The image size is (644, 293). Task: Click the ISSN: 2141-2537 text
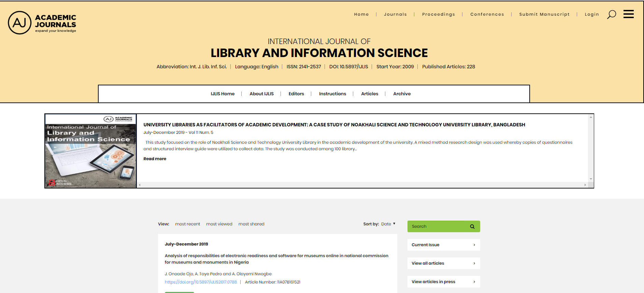pyautogui.click(x=304, y=67)
